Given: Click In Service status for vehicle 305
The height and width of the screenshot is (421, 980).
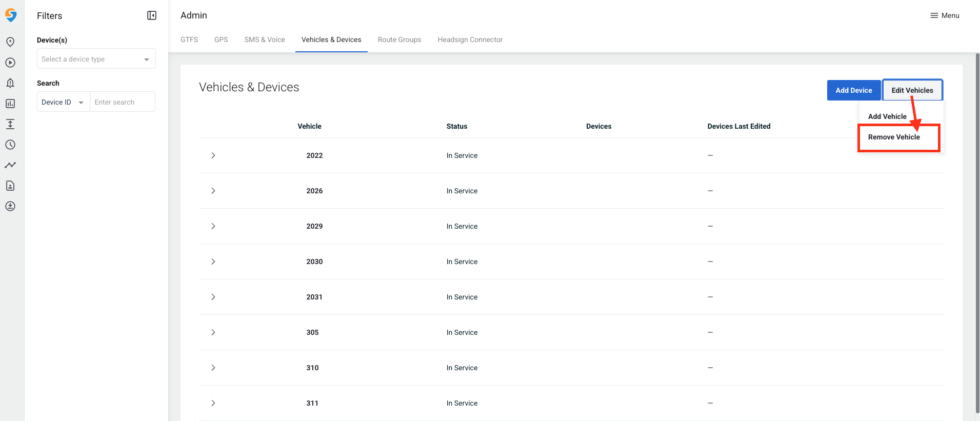Looking at the screenshot, I should tap(462, 332).
